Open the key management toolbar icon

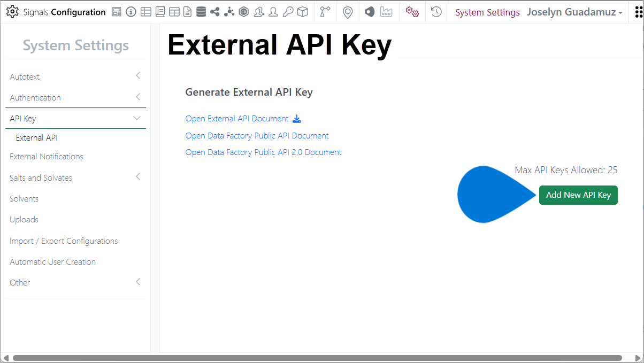[x=288, y=11]
